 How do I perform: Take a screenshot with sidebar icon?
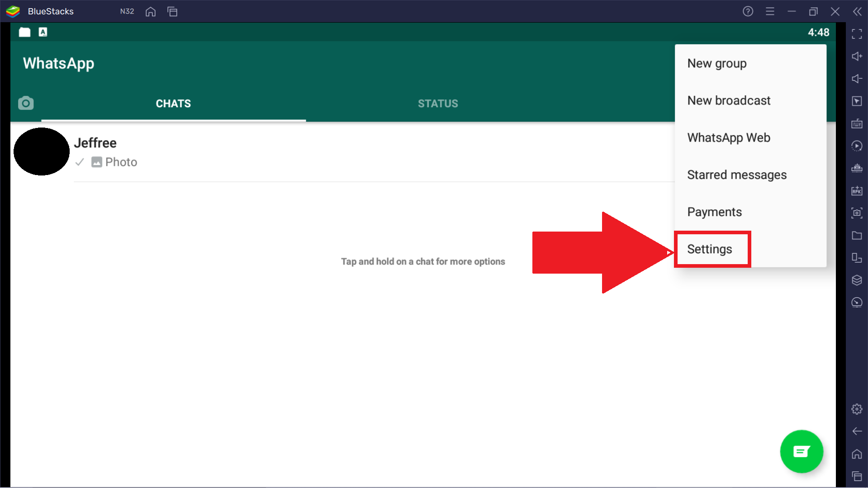tap(857, 213)
